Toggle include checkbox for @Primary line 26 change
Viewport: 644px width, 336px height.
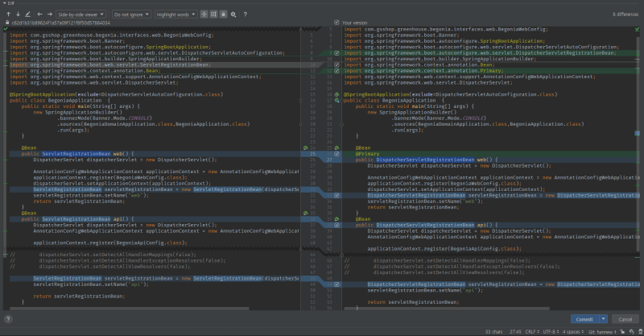tap(336, 154)
